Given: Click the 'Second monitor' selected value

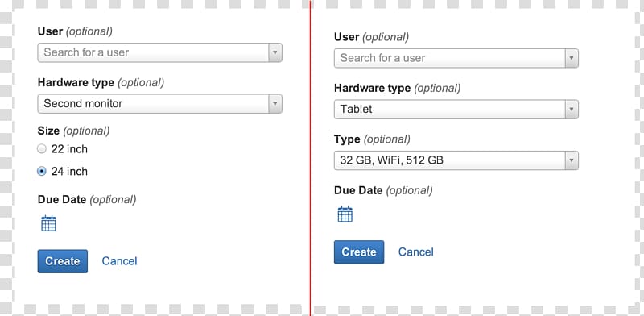Looking at the screenshot, I should click(84, 103).
